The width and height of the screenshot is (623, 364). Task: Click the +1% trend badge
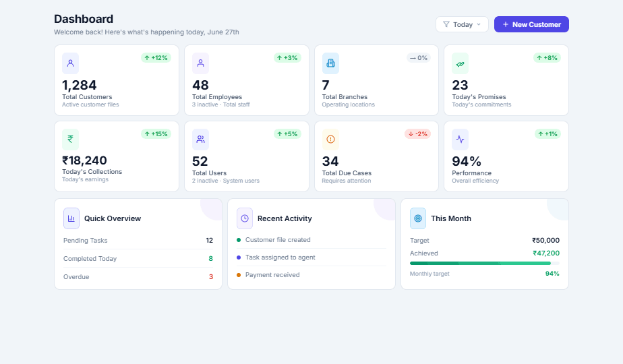(x=547, y=134)
